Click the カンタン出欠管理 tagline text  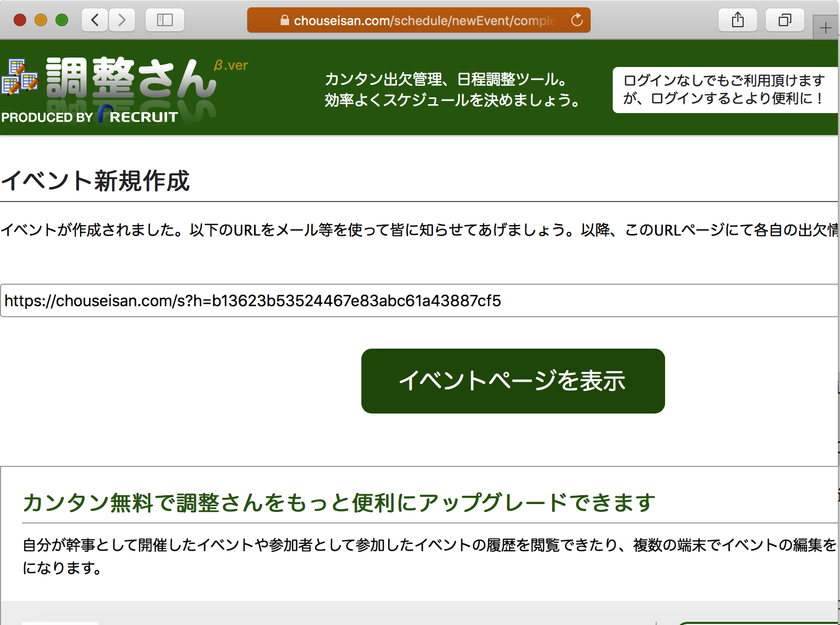point(454,90)
